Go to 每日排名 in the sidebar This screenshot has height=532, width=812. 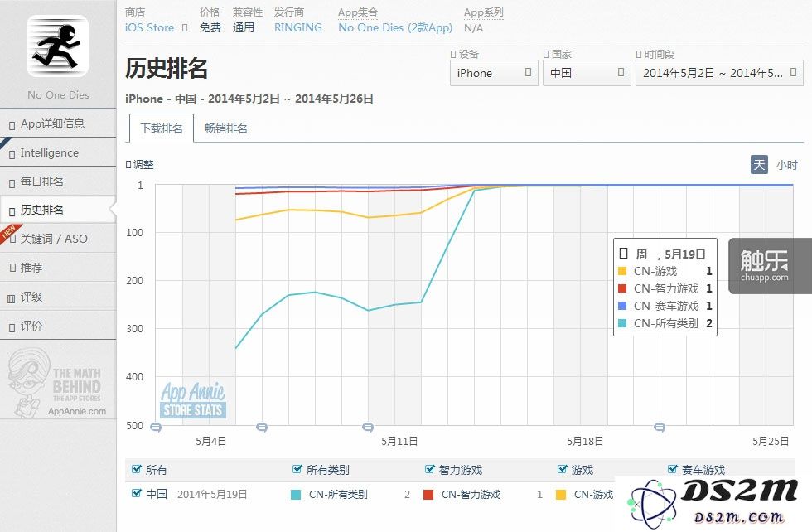coord(58,181)
